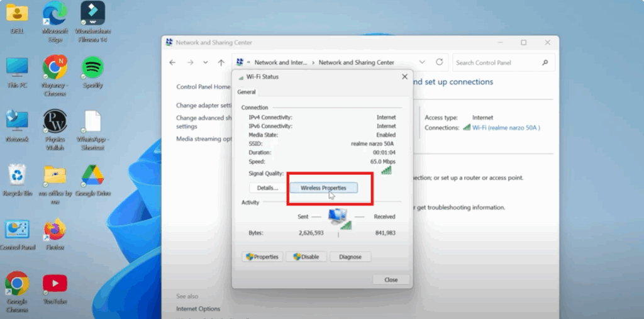644x319 pixels.
Task: Click the Diagnose button
Action: tap(350, 257)
